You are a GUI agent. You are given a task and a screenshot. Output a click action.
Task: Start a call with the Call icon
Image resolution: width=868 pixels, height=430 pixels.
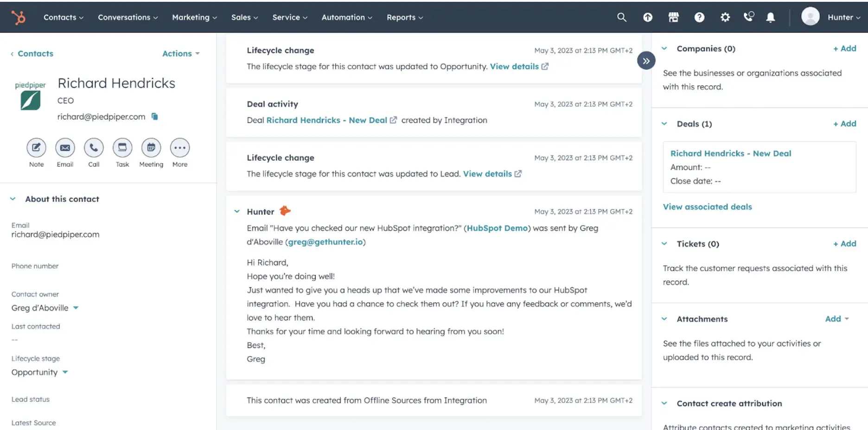point(94,148)
